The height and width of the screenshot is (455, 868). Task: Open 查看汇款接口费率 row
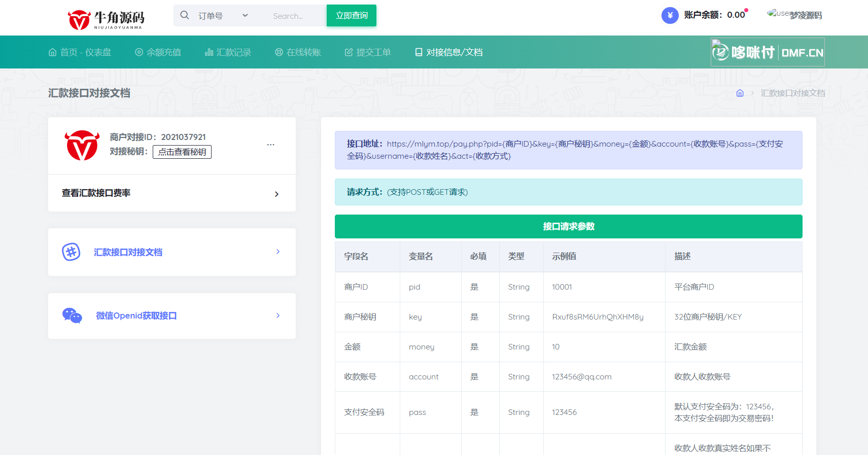point(172,193)
